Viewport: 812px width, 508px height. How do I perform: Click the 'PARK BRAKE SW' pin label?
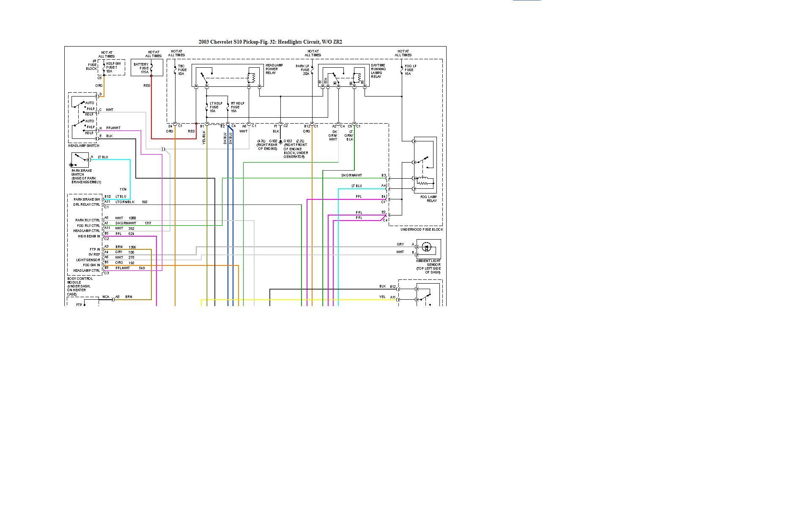87,199
